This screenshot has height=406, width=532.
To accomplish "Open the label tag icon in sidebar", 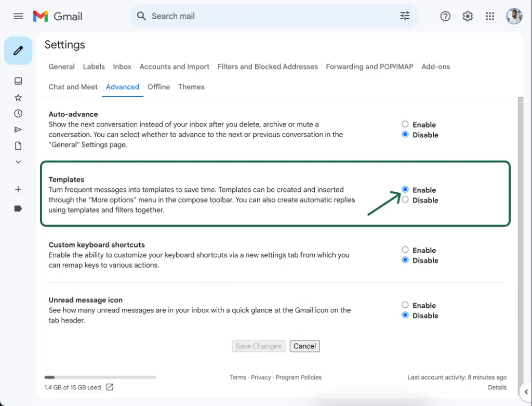I will (18, 208).
